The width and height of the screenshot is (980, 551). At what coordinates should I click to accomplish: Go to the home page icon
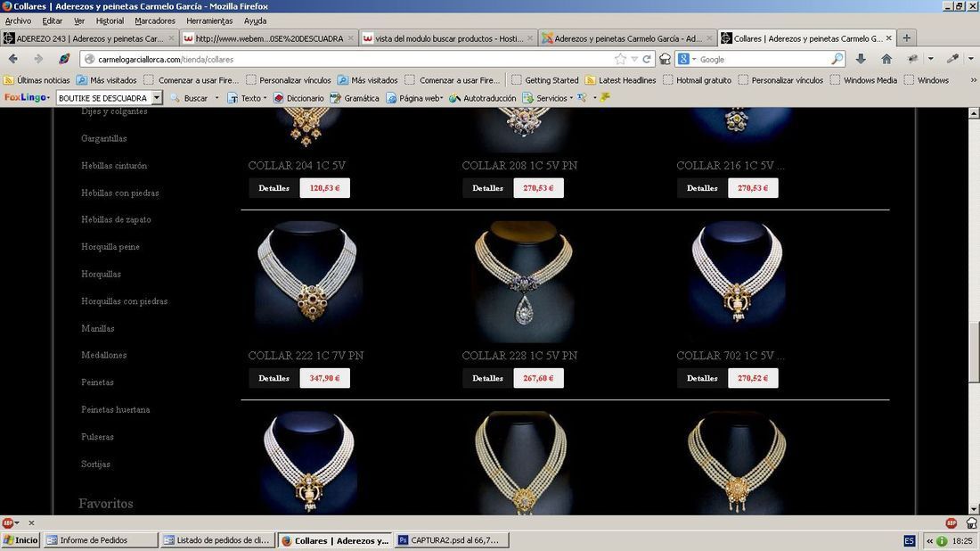point(886,59)
